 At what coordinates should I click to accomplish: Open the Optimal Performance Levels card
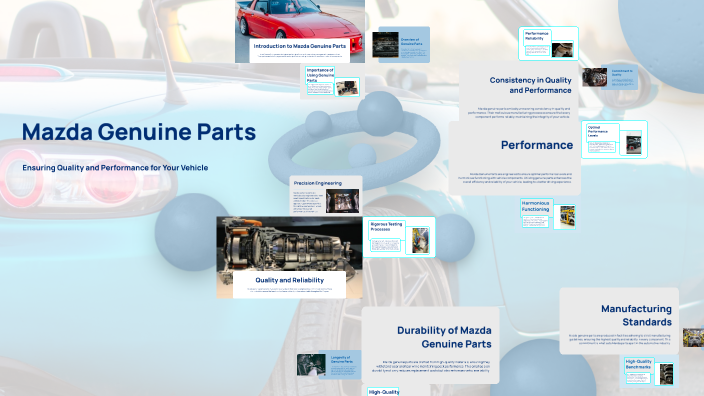point(614,139)
